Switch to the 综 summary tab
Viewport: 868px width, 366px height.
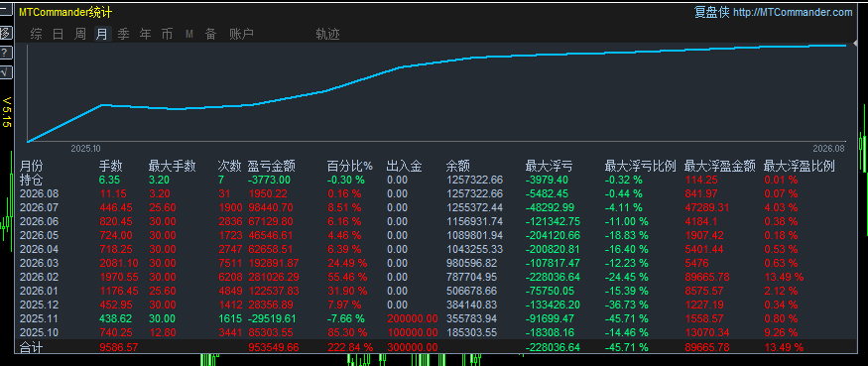pos(36,35)
